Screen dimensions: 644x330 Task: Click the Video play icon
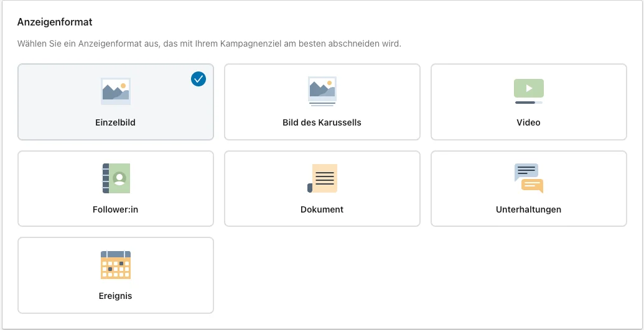[x=529, y=91]
